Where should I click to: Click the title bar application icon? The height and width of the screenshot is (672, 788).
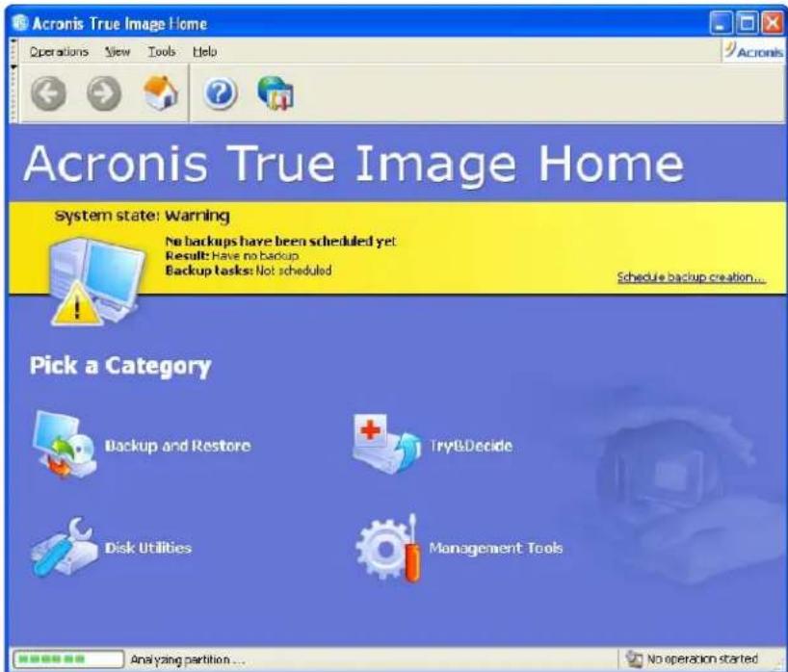(x=20, y=22)
